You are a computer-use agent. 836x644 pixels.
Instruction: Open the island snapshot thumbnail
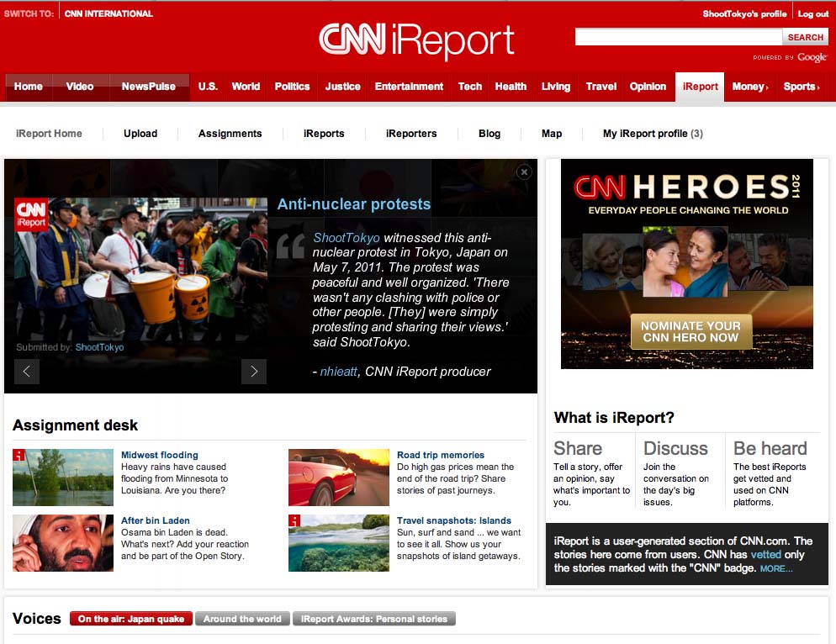tap(339, 543)
